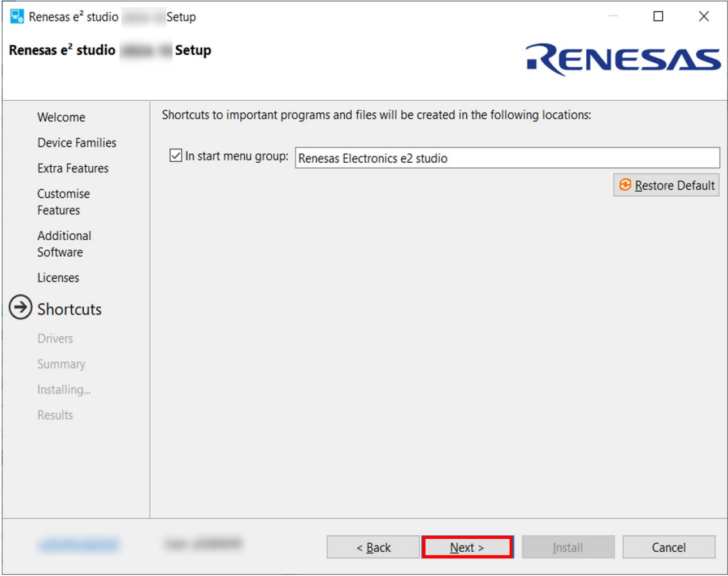
Task: Click the Restore Default button
Action: point(666,185)
